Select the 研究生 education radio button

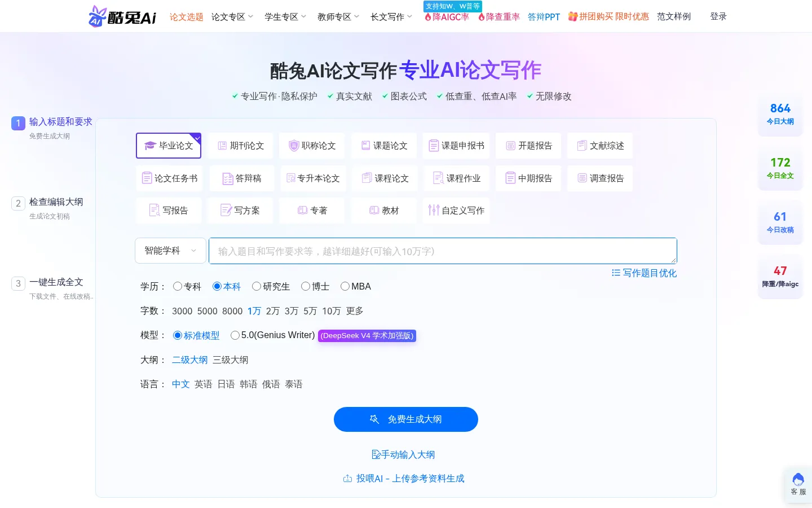(x=257, y=286)
